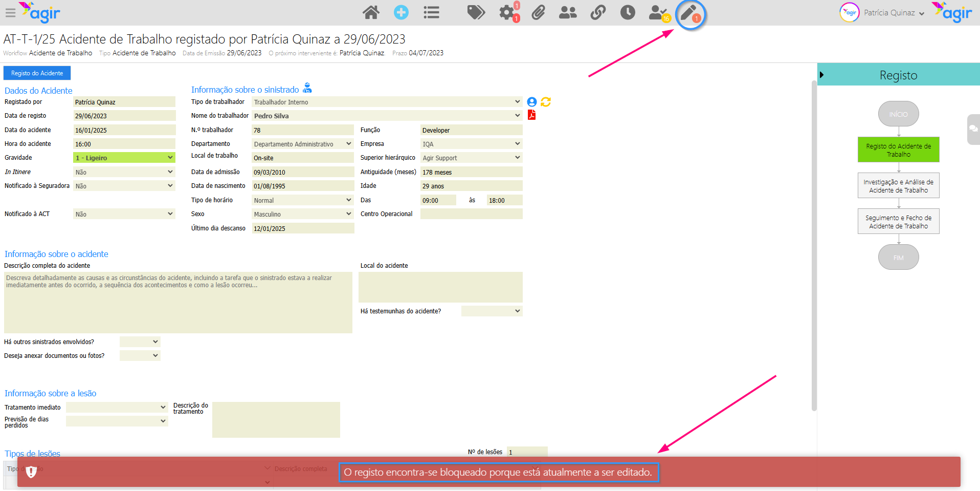Open Notificado à ACT dropdown
Image resolution: width=980 pixels, height=491 pixels.
click(124, 214)
